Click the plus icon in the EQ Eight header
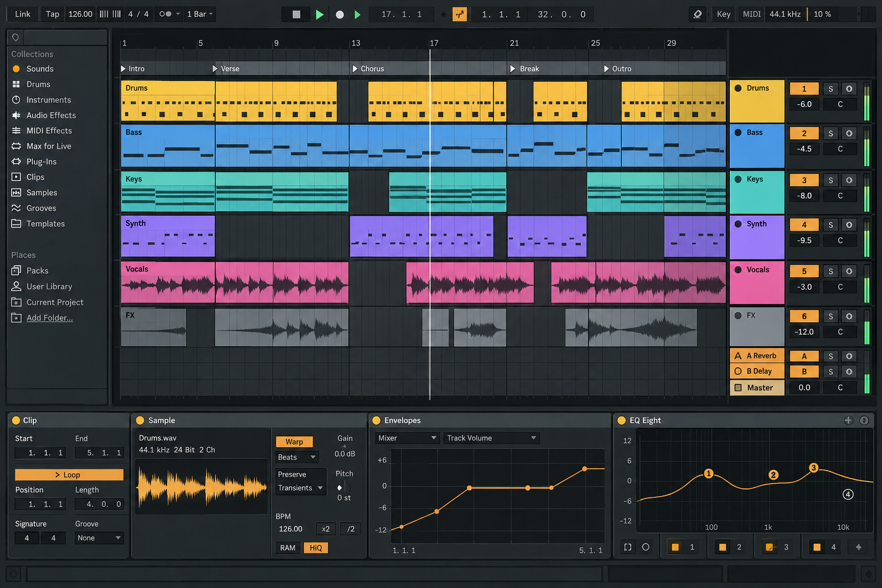Screen dimensions: 882x588 click(848, 420)
